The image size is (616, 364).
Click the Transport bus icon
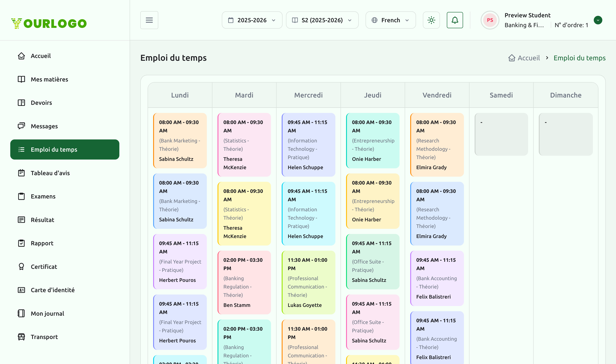21,337
